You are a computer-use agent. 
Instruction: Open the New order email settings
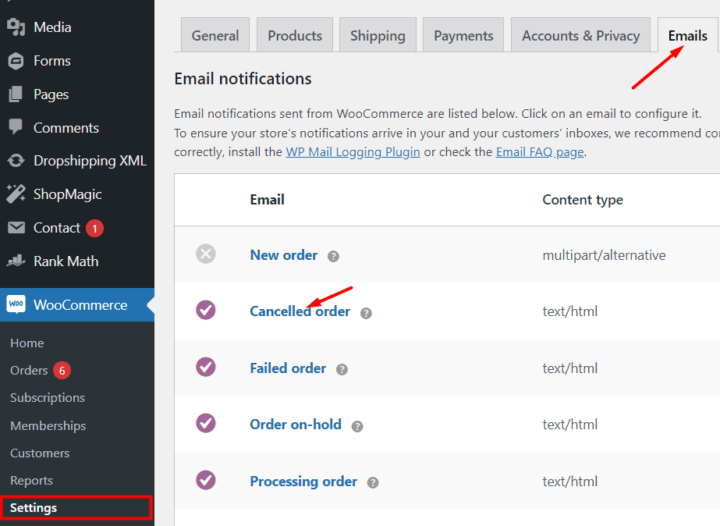click(x=284, y=255)
